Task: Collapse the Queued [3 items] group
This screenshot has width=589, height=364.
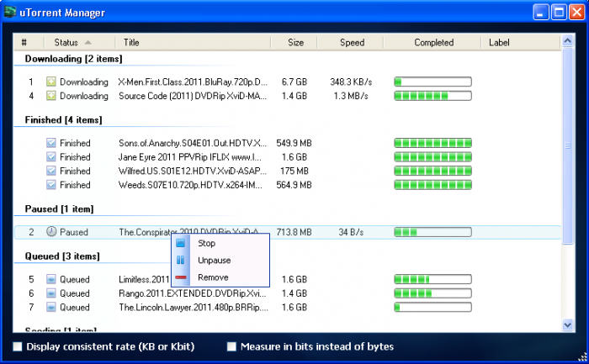Action: pos(62,256)
